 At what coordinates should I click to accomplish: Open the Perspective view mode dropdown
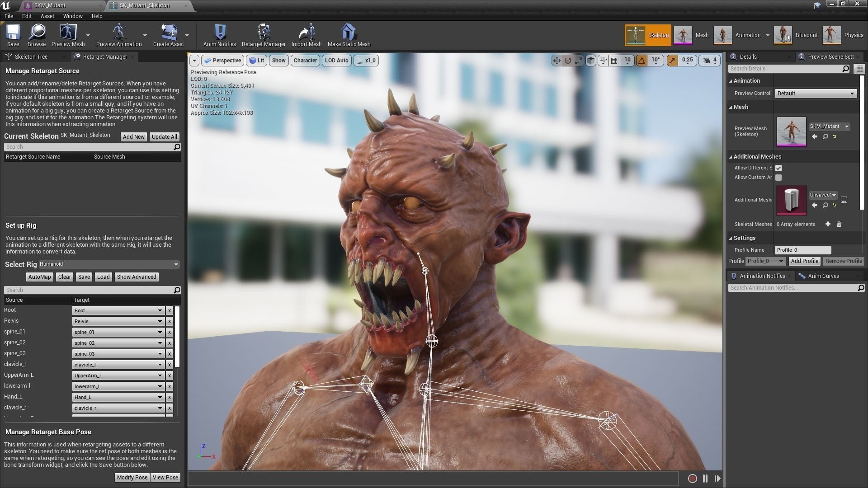pyautogui.click(x=222, y=61)
